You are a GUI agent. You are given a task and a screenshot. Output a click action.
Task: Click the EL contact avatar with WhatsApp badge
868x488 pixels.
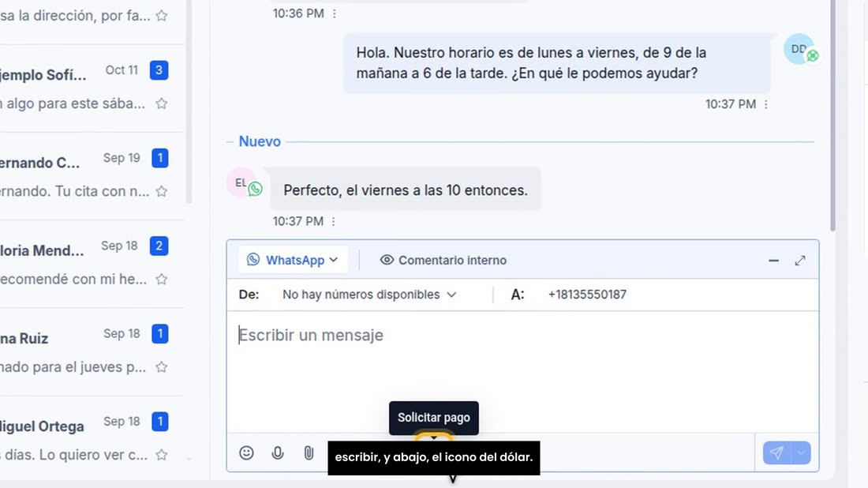(x=241, y=182)
